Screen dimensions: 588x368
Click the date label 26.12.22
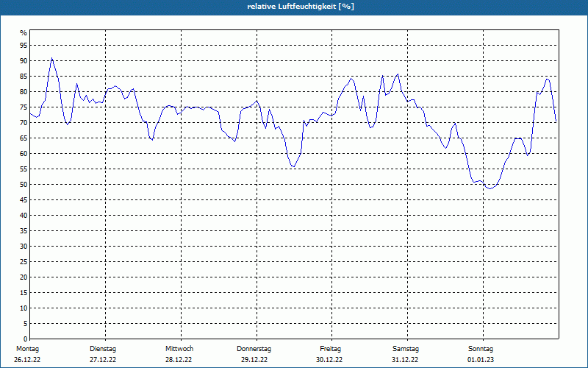(27, 360)
